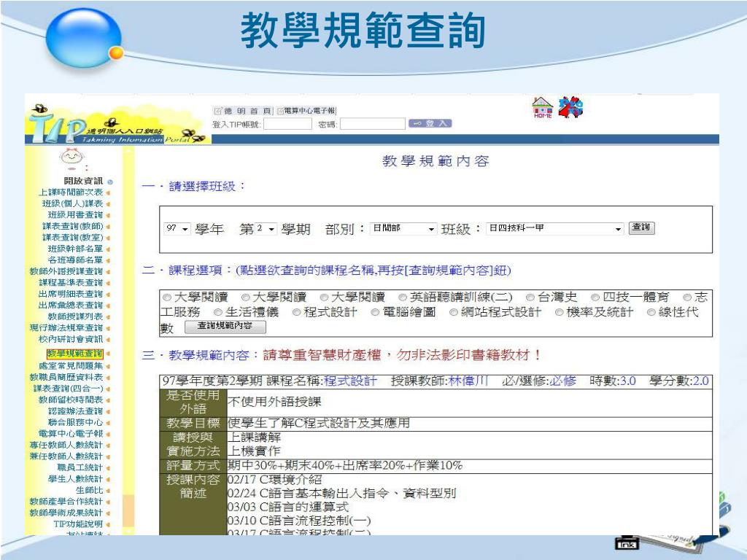Open 教師外語授課查詢 in sidebar

[66, 271]
